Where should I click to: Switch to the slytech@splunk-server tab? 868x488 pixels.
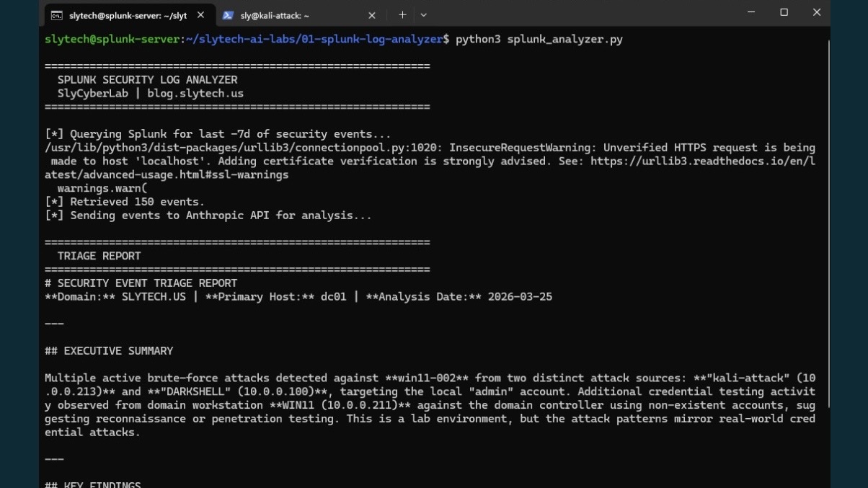pyautogui.click(x=129, y=15)
